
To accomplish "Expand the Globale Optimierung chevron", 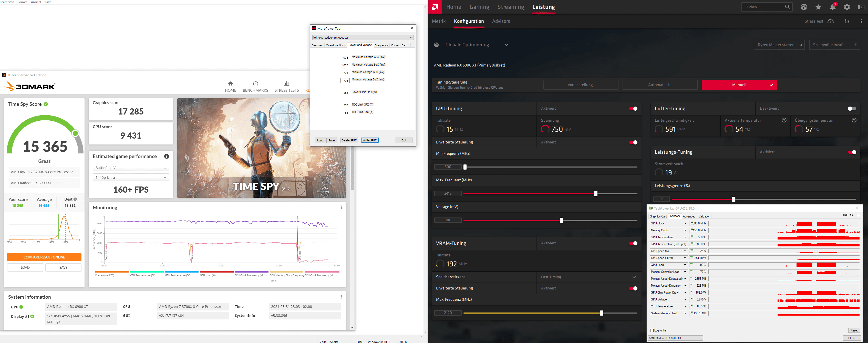I will (x=507, y=45).
